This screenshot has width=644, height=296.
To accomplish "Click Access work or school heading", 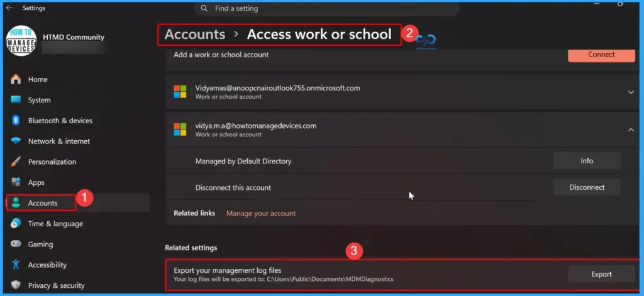I will click(319, 35).
